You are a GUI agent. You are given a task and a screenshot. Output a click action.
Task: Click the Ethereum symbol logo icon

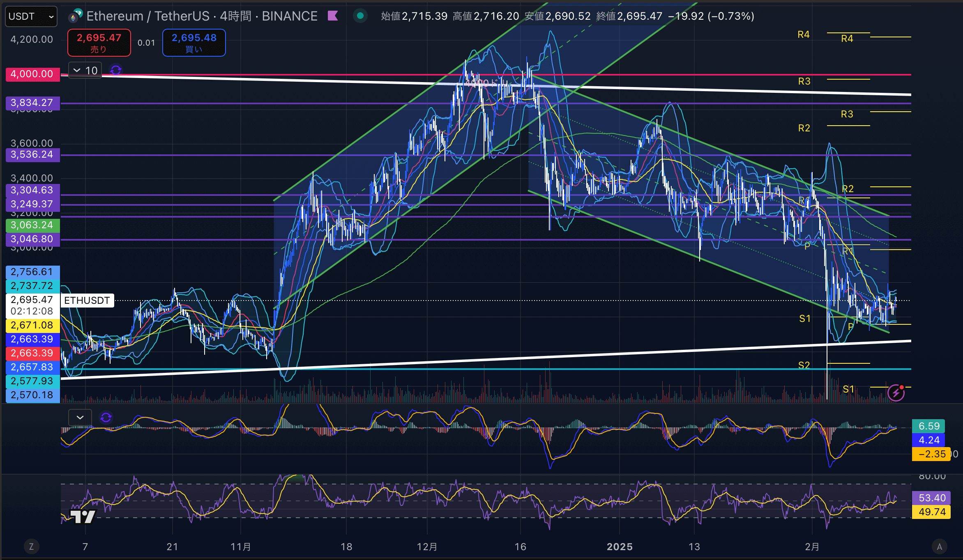click(76, 16)
